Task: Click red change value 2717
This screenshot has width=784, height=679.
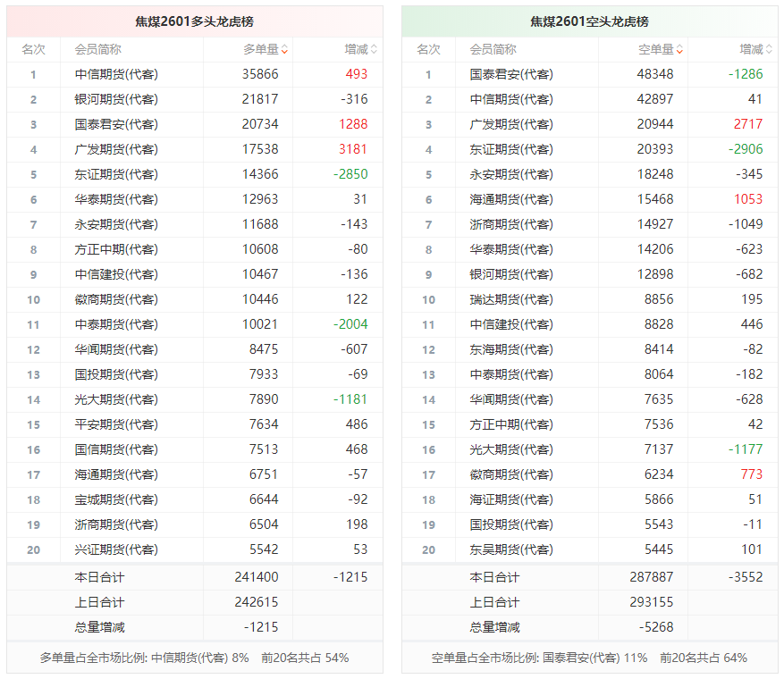Action: click(748, 124)
